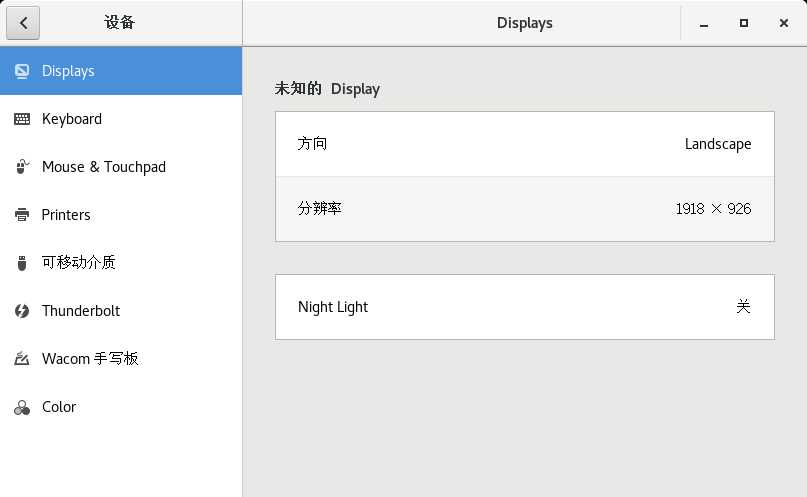
Task: Click the Night Light 关 status
Action: click(742, 307)
